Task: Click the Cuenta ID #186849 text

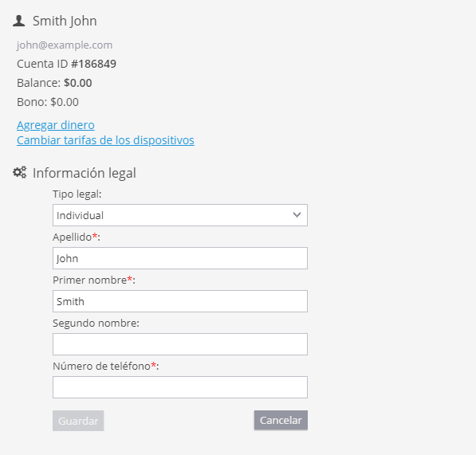Action: 66,64
